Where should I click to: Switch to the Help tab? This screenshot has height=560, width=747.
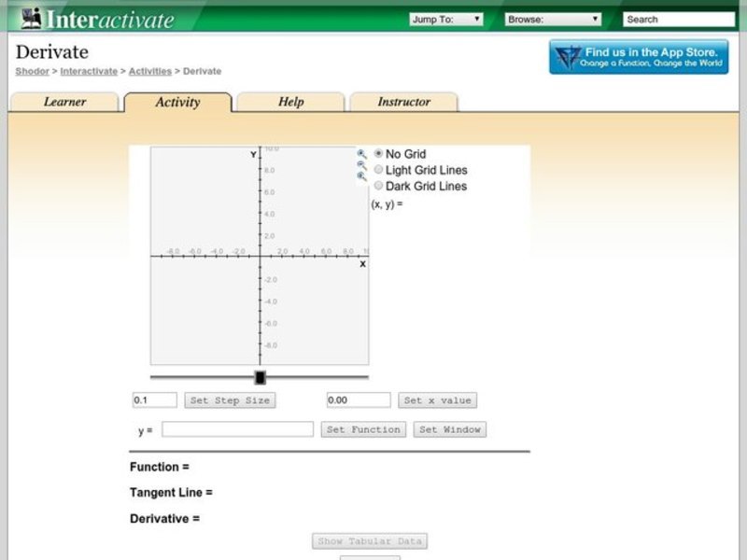pyautogui.click(x=289, y=103)
